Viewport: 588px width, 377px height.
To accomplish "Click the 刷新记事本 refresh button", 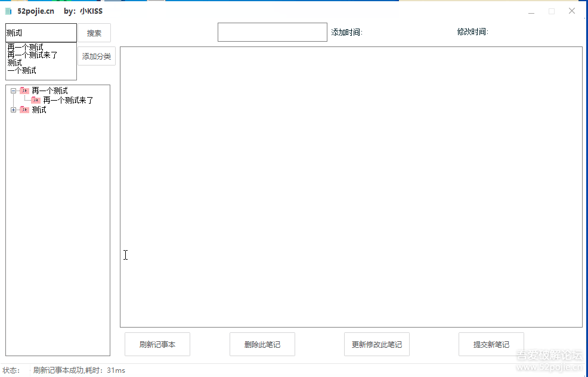I will click(x=157, y=344).
